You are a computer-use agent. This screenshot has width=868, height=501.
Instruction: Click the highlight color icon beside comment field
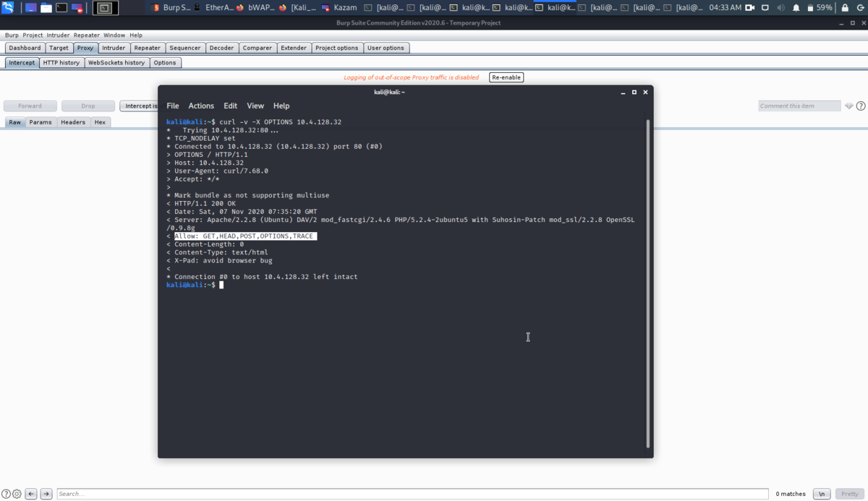tap(849, 106)
